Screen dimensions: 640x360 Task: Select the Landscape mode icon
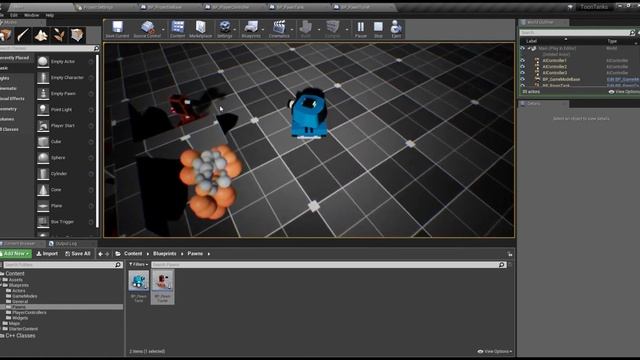tap(41, 35)
